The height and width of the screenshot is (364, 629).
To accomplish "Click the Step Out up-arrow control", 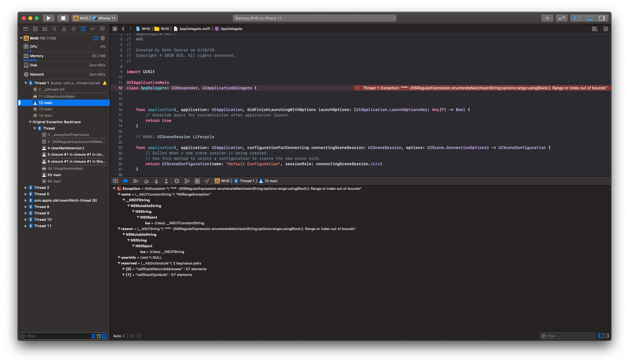I will [x=166, y=181].
